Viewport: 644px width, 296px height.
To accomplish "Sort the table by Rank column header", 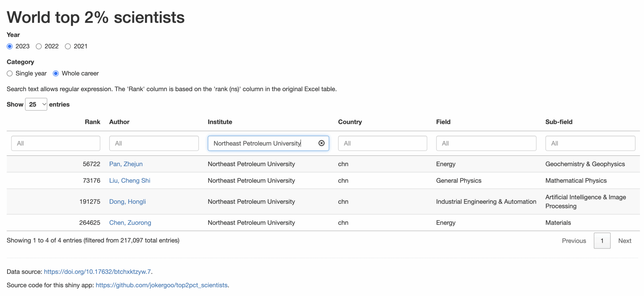I will pyautogui.click(x=92, y=122).
